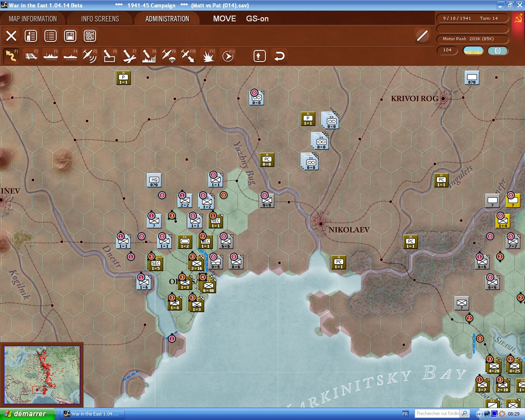Select the F10 air transfer mode icon
The image size is (525, 420).
tap(188, 56)
